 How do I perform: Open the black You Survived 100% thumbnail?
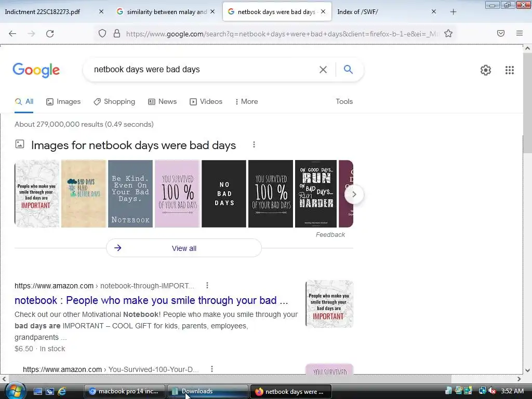(x=271, y=194)
